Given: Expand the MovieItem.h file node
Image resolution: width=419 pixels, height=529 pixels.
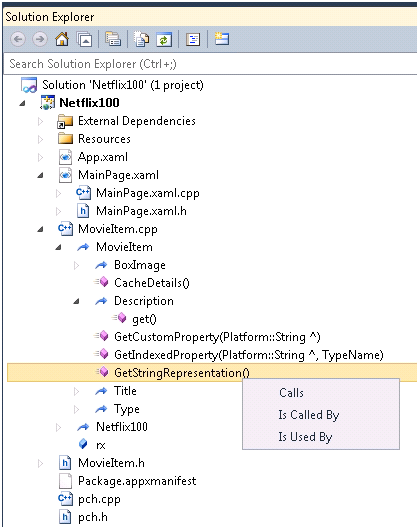Looking at the screenshot, I should click(x=40, y=463).
